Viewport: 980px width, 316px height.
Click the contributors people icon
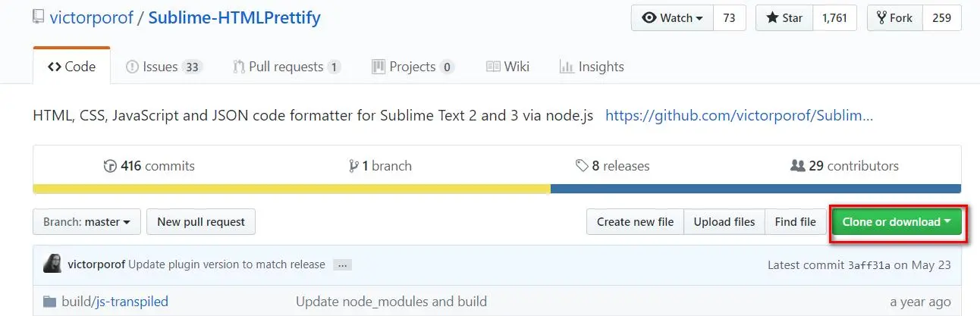pyautogui.click(x=797, y=166)
